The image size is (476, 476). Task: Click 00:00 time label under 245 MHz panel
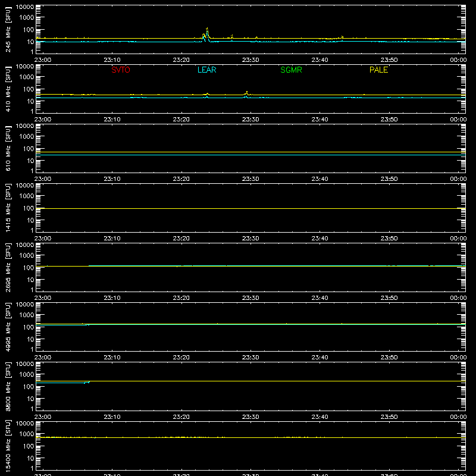(458, 60)
